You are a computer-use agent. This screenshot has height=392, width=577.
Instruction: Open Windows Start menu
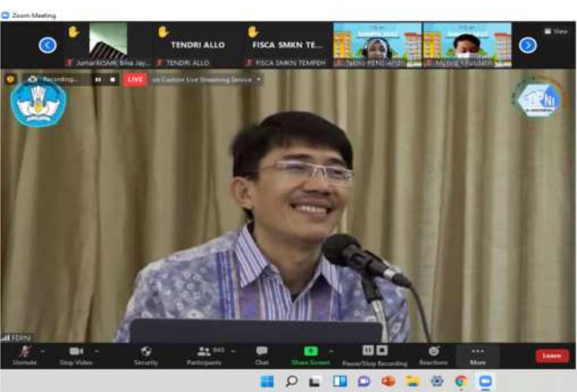pyautogui.click(x=267, y=381)
